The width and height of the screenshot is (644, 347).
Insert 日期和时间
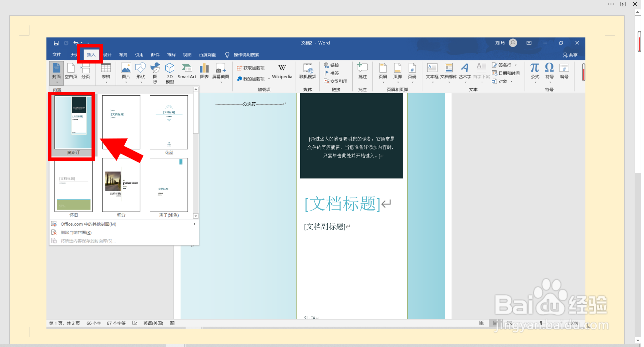(x=506, y=73)
